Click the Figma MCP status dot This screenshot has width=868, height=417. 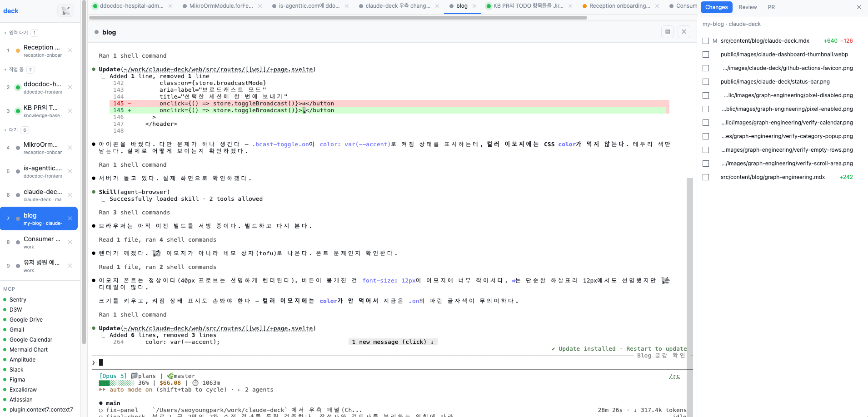click(x=5, y=380)
